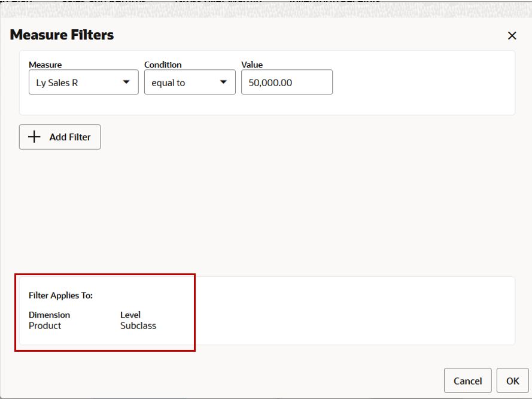
Task: Click the X to close Measure Filters
Action: [512, 36]
